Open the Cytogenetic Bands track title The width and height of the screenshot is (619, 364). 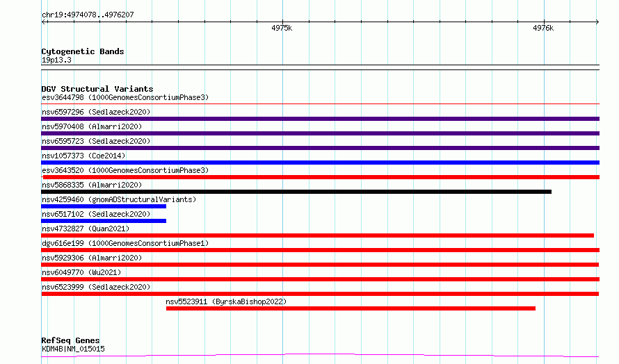pyautogui.click(x=83, y=51)
